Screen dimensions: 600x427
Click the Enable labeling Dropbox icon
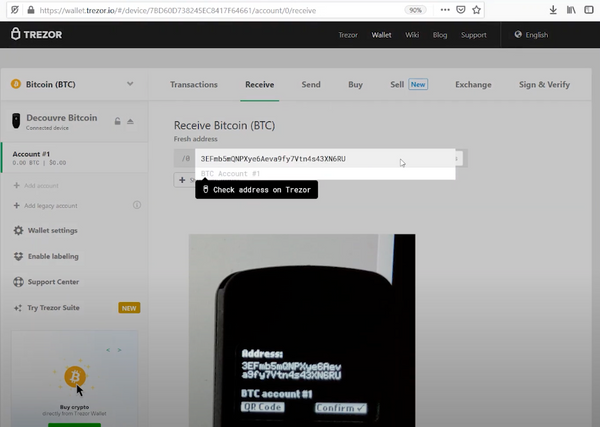[x=18, y=256]
